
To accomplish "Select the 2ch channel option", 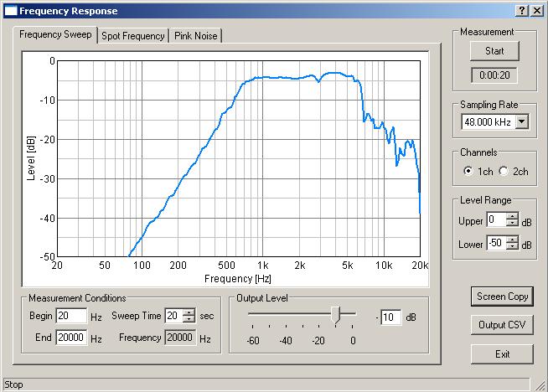I will pos(504,171).
